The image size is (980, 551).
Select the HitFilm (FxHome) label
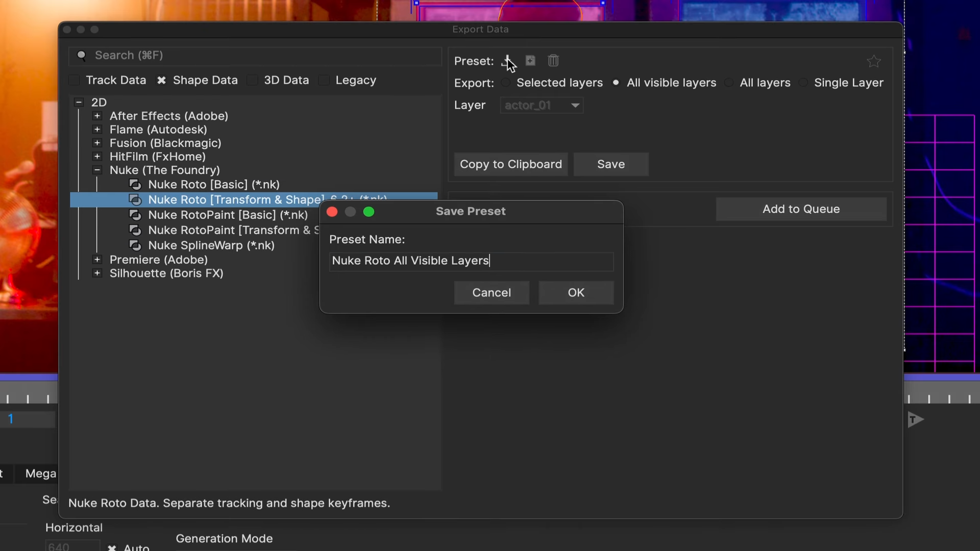tap(158, 157)
